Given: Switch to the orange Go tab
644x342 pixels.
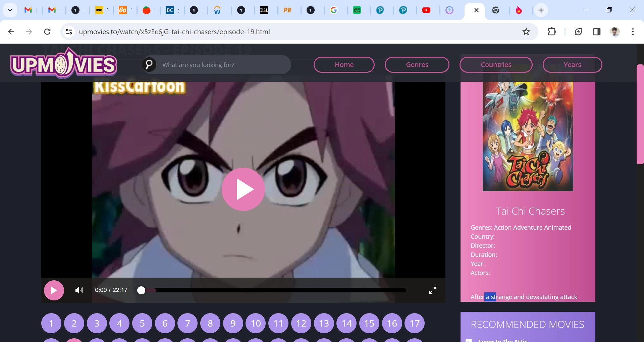Looking at the screenshot, I should pyautogui.click(x=123, y=10).
